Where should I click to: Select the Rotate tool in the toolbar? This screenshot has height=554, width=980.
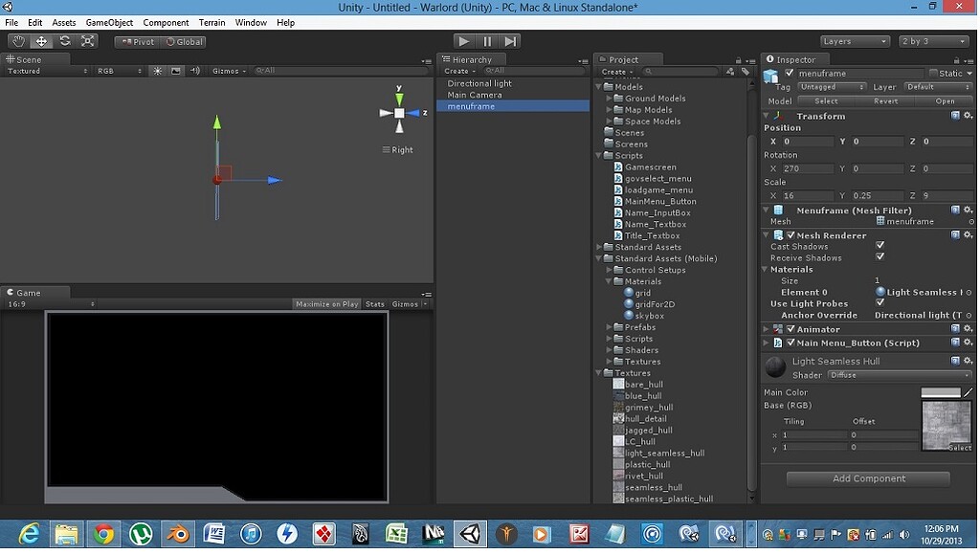[x=65, y=41]
